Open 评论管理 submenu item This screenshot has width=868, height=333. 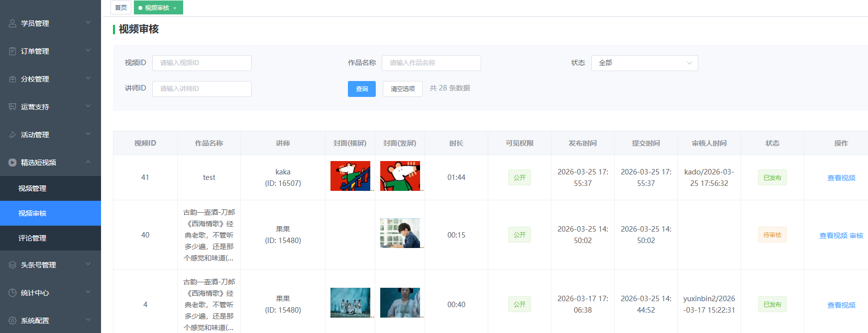(x=32, y=238)
